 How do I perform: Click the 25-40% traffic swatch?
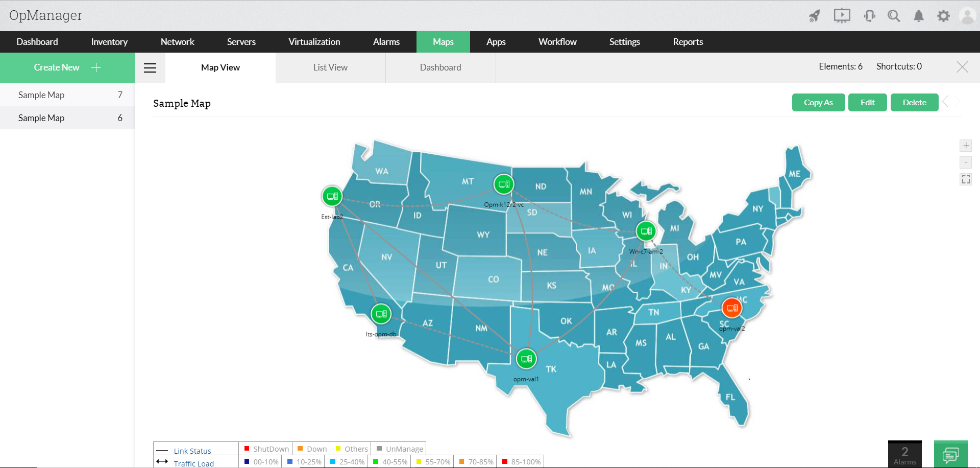point(333,461)
